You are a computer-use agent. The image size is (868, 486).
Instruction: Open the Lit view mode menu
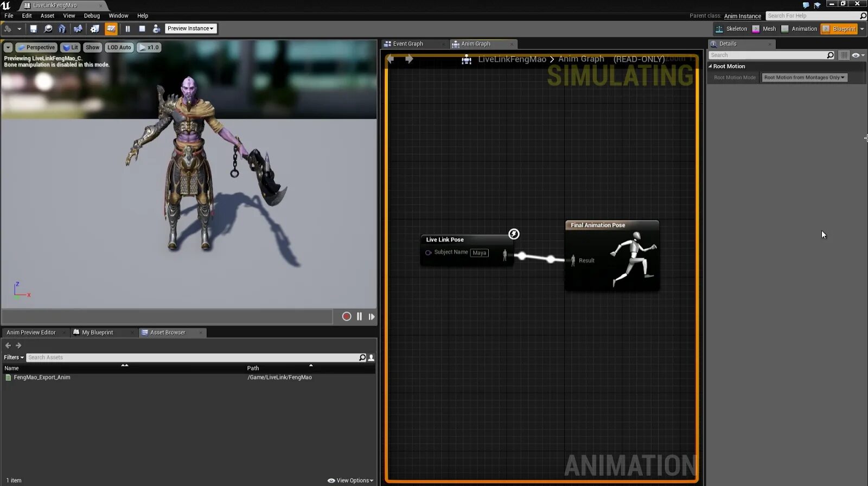click(x=71, y=48)
